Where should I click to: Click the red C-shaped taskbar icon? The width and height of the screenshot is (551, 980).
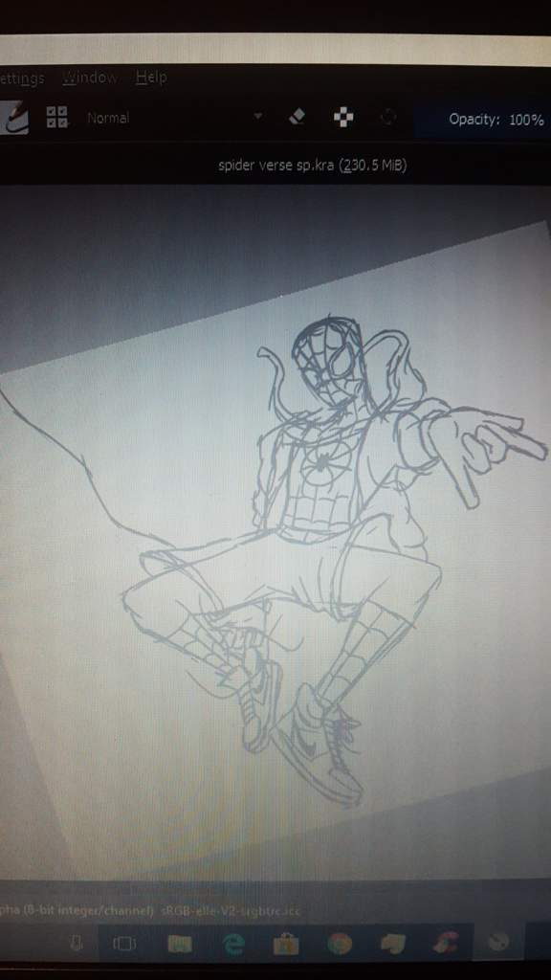[446, 943]
